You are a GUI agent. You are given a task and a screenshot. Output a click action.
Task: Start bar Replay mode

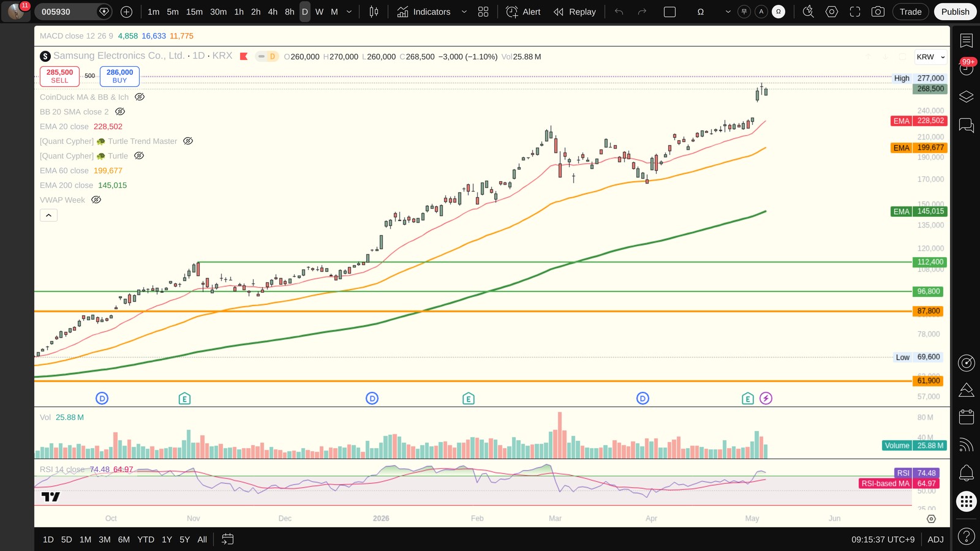[x=575, y=12]
